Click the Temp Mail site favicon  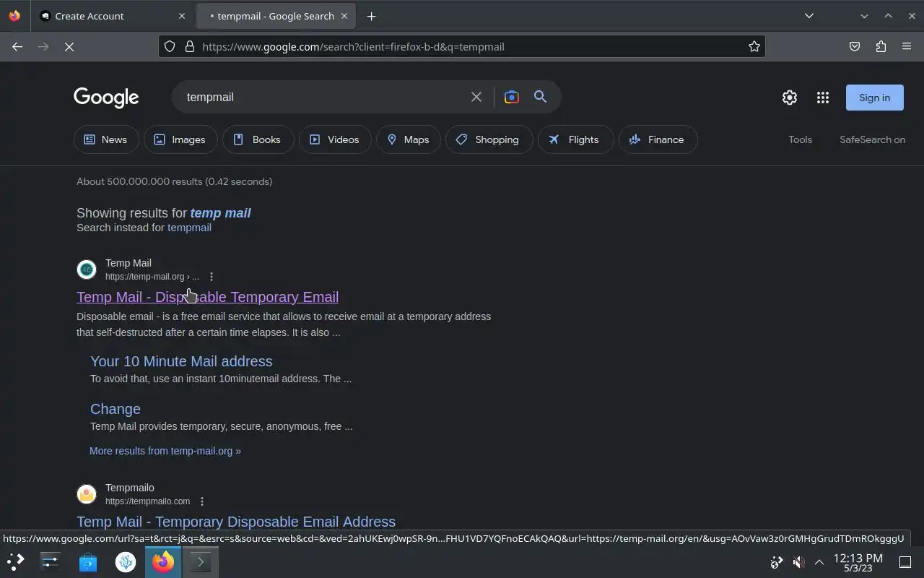[x=87, y=269]
